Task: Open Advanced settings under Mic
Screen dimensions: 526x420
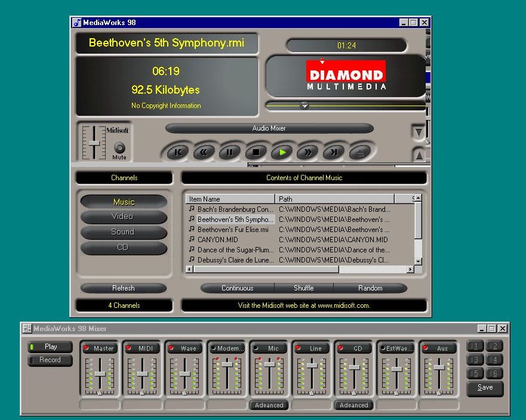Action: 269,405
